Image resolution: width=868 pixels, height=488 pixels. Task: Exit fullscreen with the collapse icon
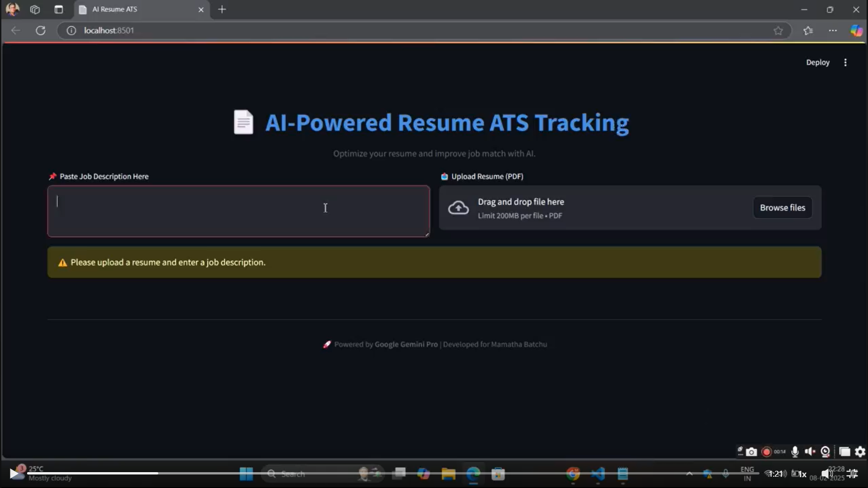coord(853,474)
